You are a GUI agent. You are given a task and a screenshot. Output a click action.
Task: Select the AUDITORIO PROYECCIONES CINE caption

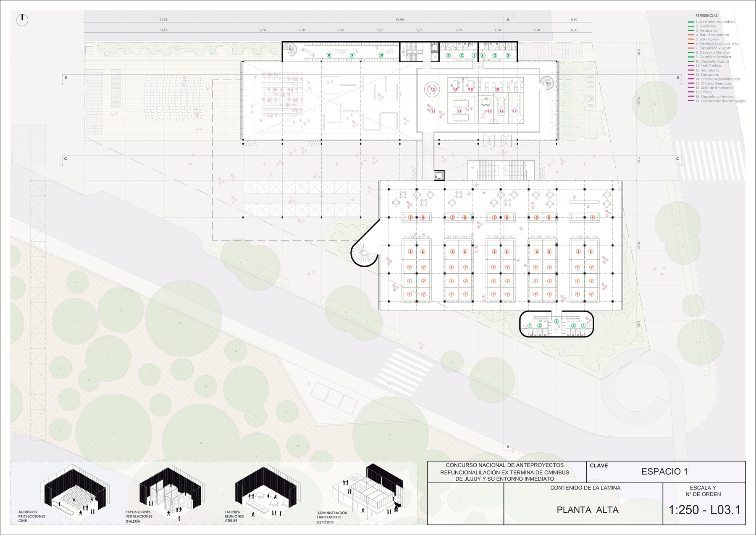31,517
